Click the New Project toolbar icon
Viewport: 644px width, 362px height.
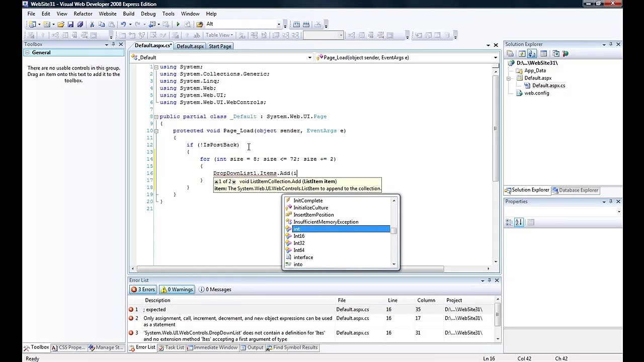[x=33, y=24]
